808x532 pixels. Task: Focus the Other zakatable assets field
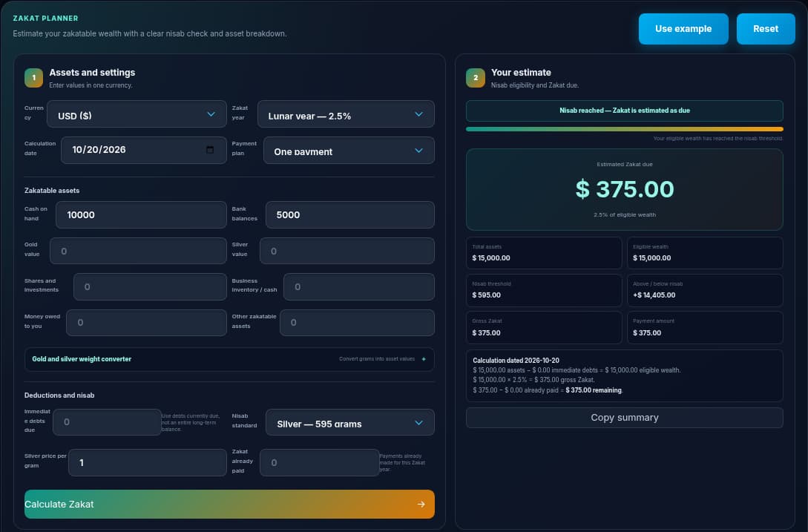(357, 323)
